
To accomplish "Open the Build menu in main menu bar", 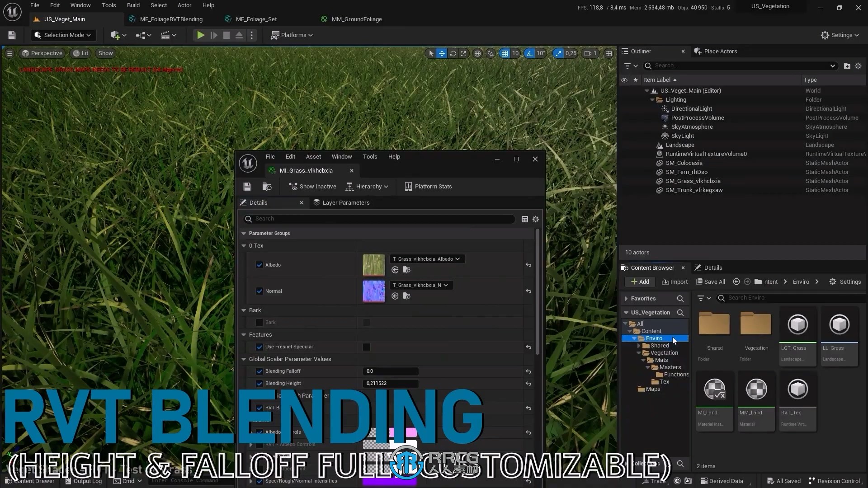I will 133,5.
